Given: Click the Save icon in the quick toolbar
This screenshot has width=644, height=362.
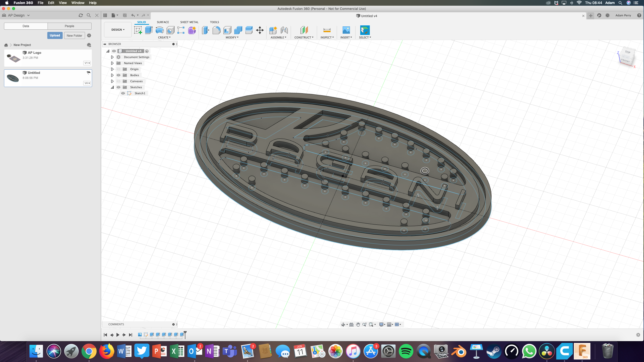Looking at the screenshot, I should [x=125, y=15].
